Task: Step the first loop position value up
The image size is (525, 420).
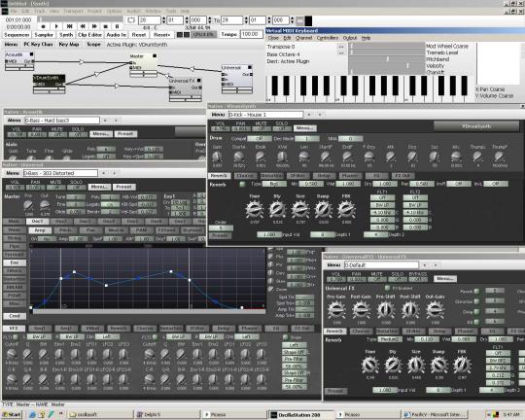Action: (x=163, y=18)
